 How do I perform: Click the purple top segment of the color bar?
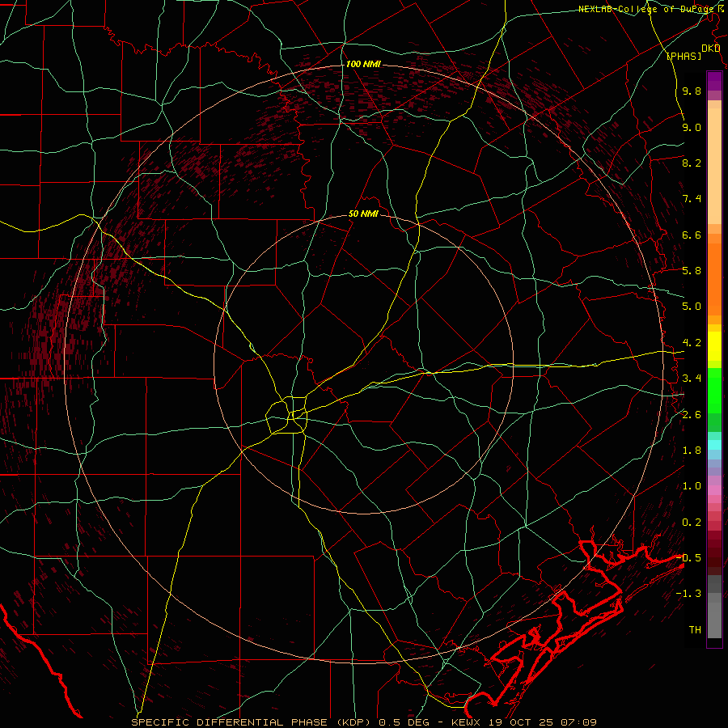(714, 81)
